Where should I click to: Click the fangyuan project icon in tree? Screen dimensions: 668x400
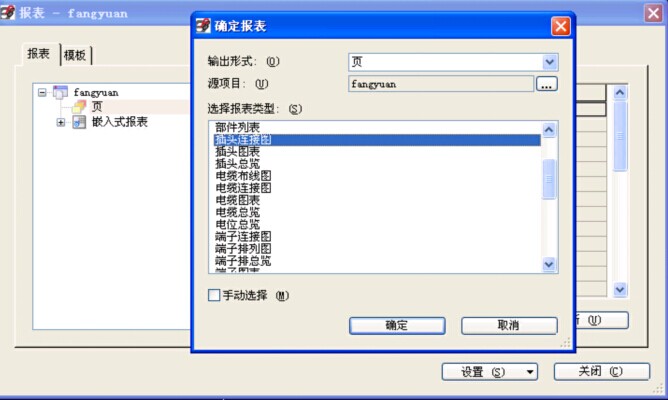(60, 92)
